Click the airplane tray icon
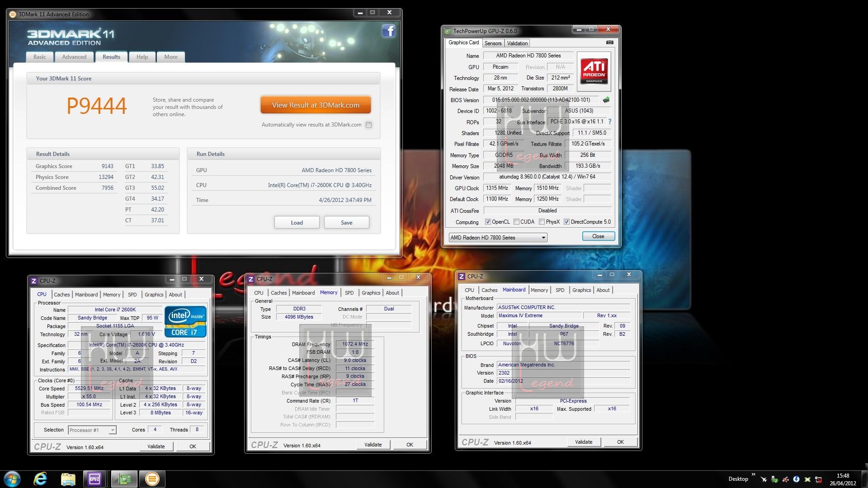Screen dimensions: 868x488 [x=764, y=479]
